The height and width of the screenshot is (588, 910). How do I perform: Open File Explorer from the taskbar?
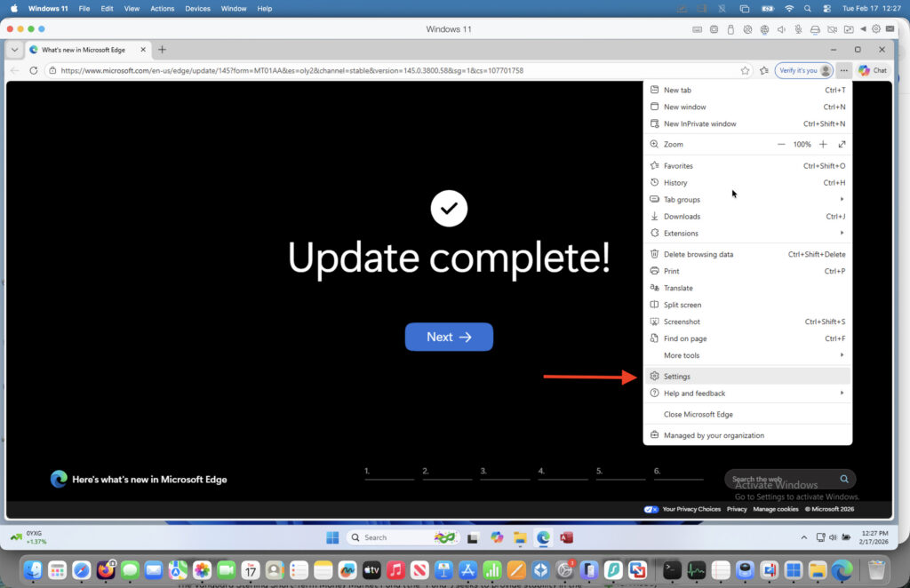pos(520,536)
